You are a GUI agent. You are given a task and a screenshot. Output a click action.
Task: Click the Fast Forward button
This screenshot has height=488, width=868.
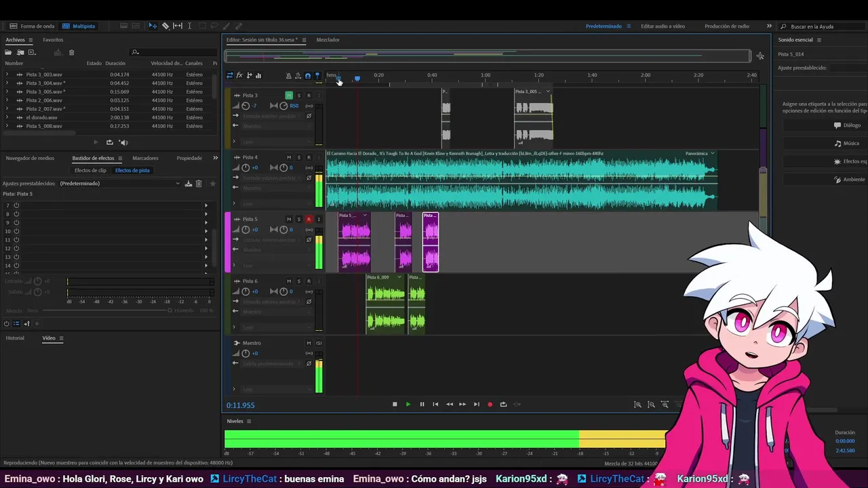(462, 404)
